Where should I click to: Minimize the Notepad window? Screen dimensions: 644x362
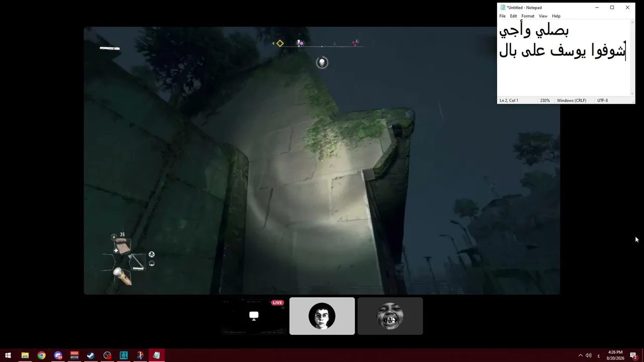pos(597,8)
